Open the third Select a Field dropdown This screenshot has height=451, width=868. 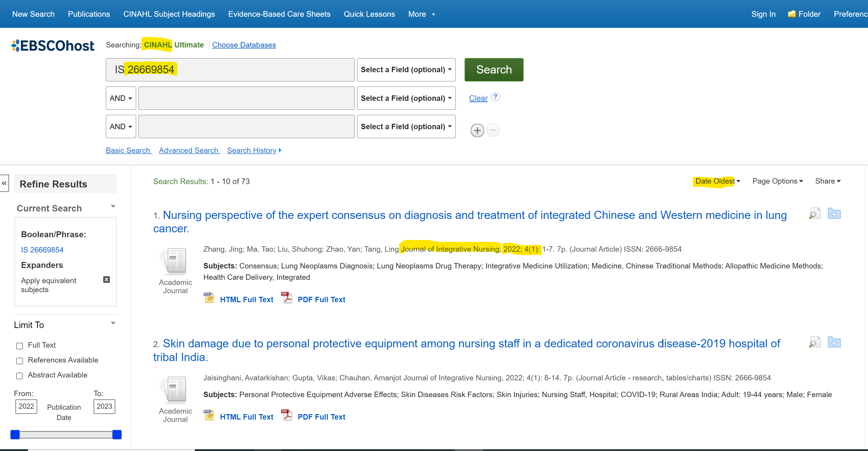click(x=406, y=127)
